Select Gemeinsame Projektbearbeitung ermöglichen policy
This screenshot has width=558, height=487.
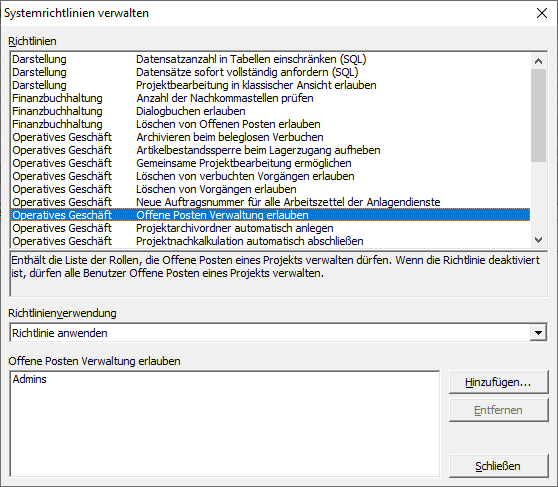point(270,163)
